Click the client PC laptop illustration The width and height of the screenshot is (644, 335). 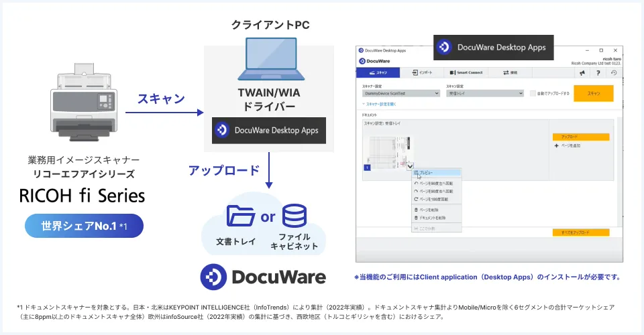pos(271,59)
